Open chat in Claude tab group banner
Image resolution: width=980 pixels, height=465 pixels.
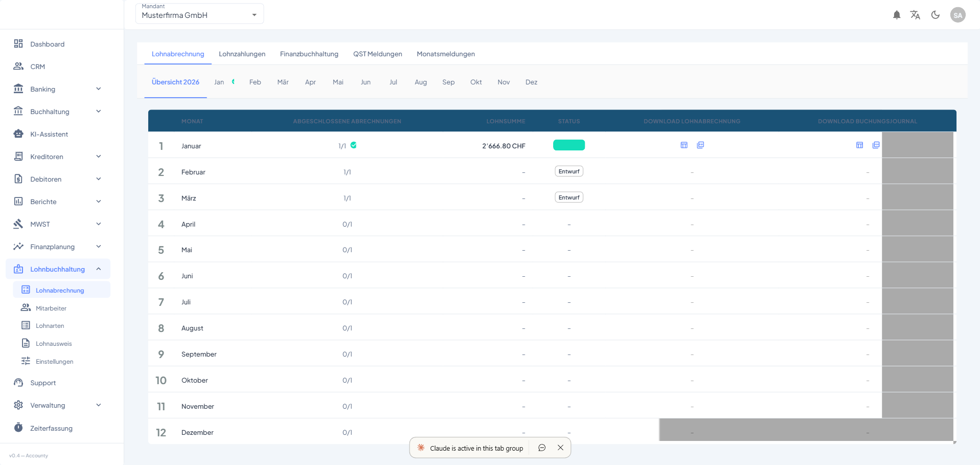(542, 448)
